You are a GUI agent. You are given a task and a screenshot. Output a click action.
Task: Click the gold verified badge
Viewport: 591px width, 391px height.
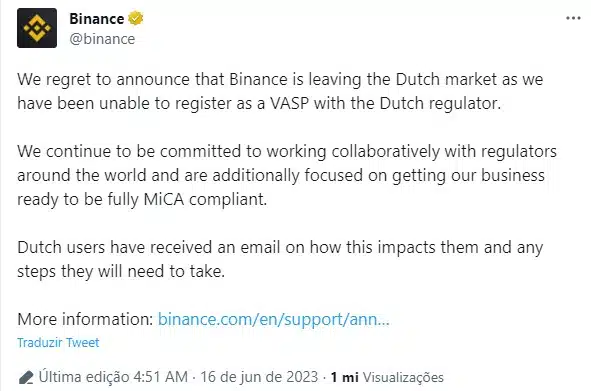click(x=136, y=18)
